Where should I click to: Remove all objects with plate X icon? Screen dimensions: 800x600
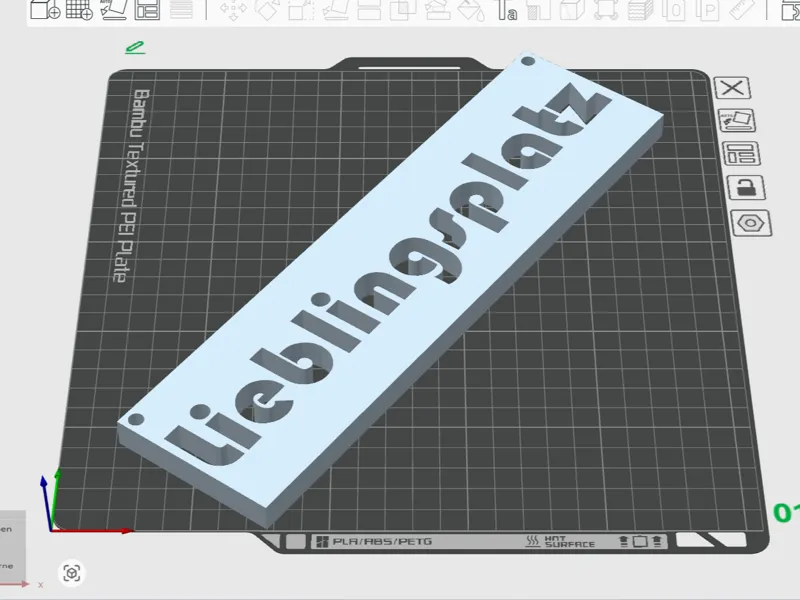(732, 88)
